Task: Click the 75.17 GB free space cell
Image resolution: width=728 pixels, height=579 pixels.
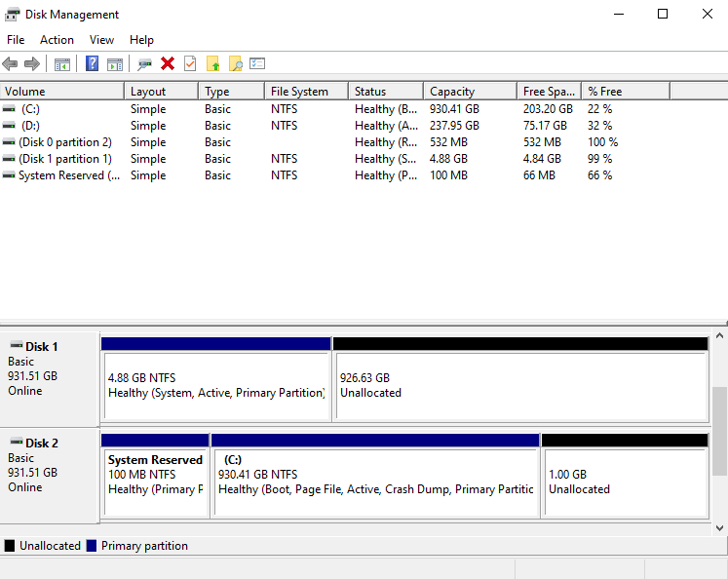Action: pos(545,126)
